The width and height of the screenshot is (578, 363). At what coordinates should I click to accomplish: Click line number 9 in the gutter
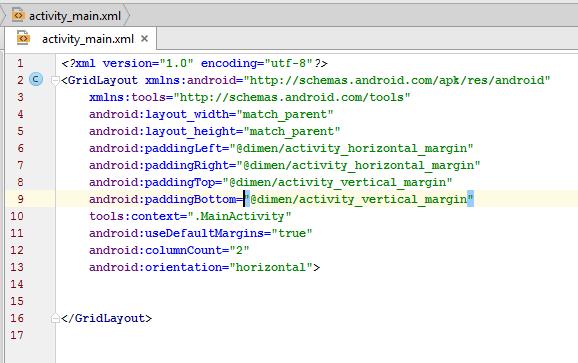[x=20, y=199]
